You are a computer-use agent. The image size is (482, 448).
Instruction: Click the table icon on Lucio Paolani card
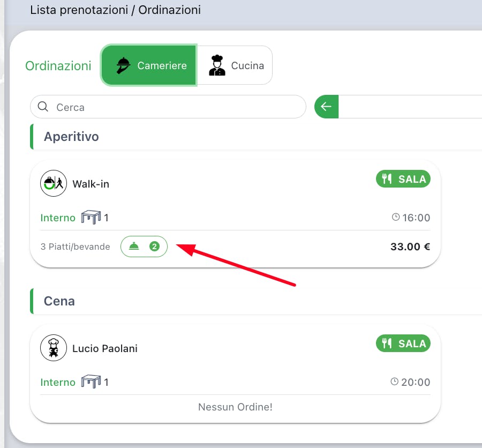click(91, 382)
